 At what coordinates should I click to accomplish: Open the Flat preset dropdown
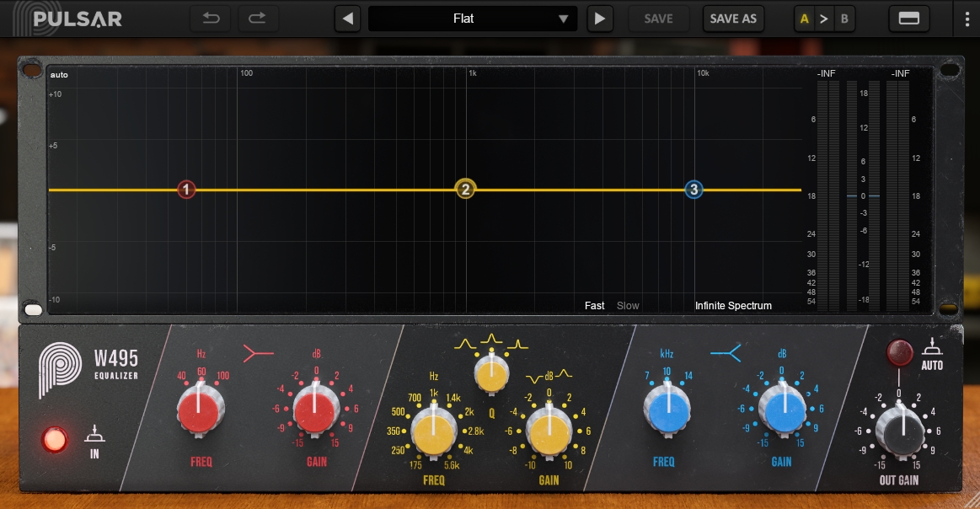pos(473,19)
